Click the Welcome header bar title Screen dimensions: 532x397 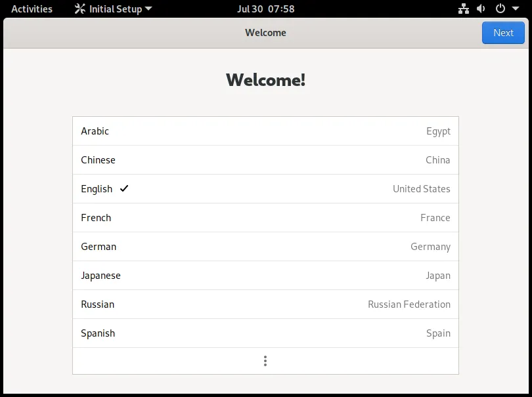[x=265, y=33]
